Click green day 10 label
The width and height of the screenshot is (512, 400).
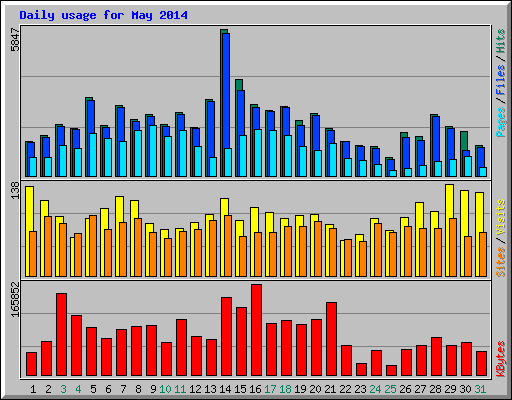pyautogui.click(x=165, y=389)
